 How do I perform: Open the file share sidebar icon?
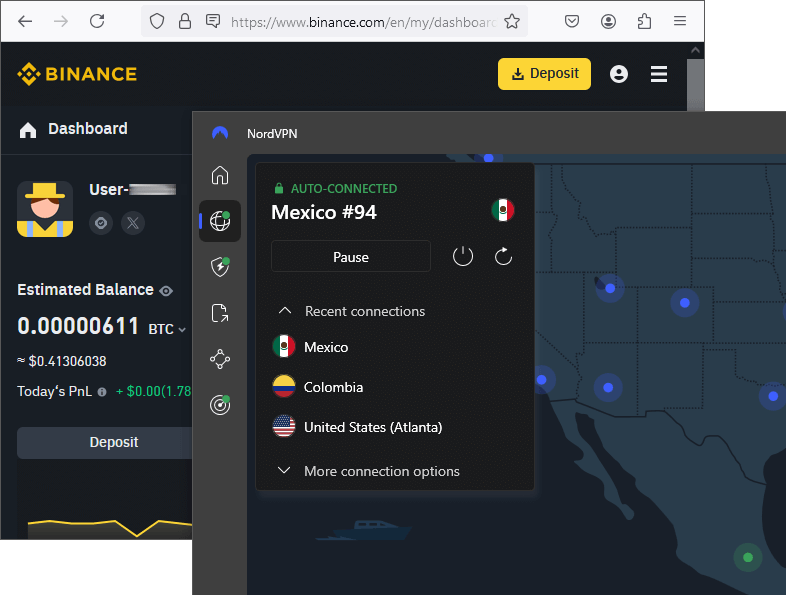[x=220, y=313]
